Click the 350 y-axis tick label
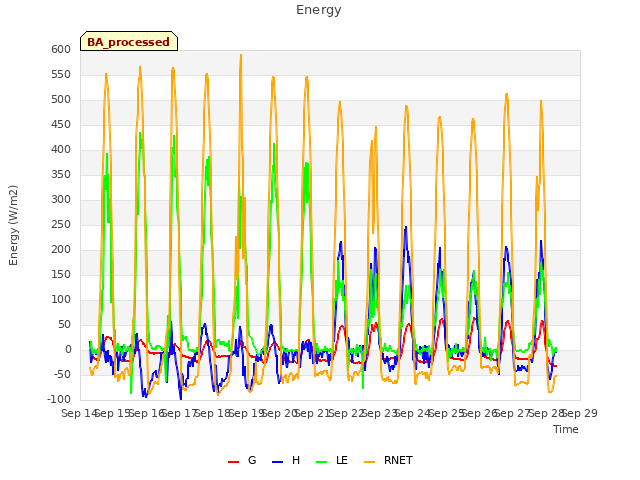640x480 pixels. click(x=61, y=175)
